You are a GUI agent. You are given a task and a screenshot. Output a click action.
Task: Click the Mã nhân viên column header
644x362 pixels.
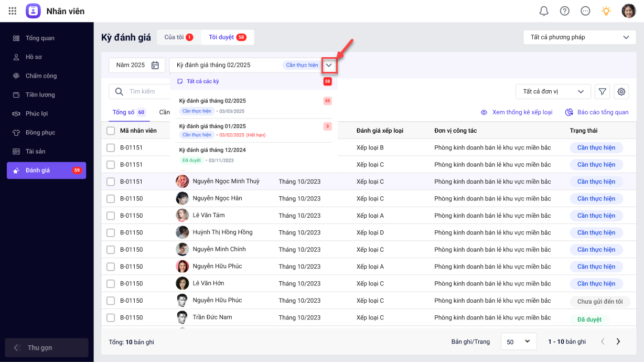point(138,131)
